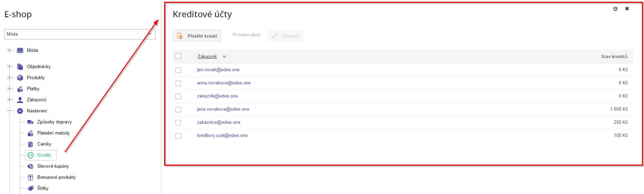Click the refresh icon in panel header
Image resolution: width=644 pixels, height=194 pixels.
615,9
